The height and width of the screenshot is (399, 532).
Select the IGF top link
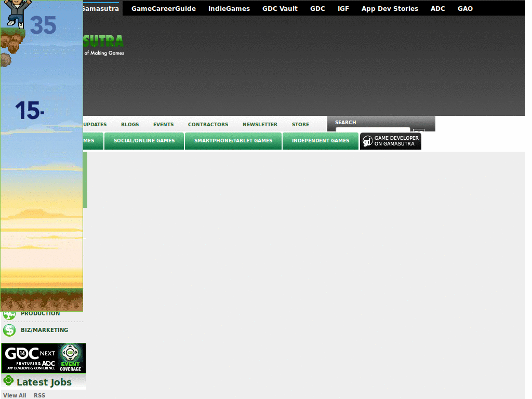343,8
